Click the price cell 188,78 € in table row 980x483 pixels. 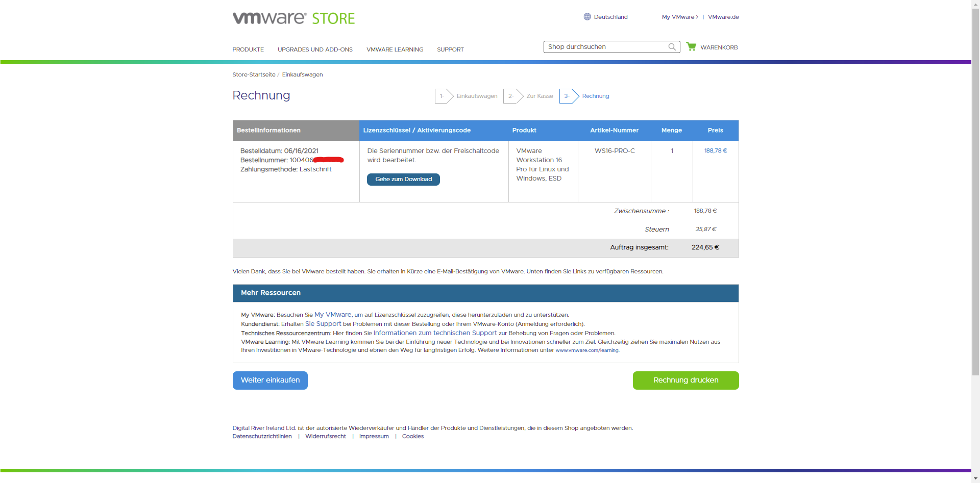[x=716, y=150]
